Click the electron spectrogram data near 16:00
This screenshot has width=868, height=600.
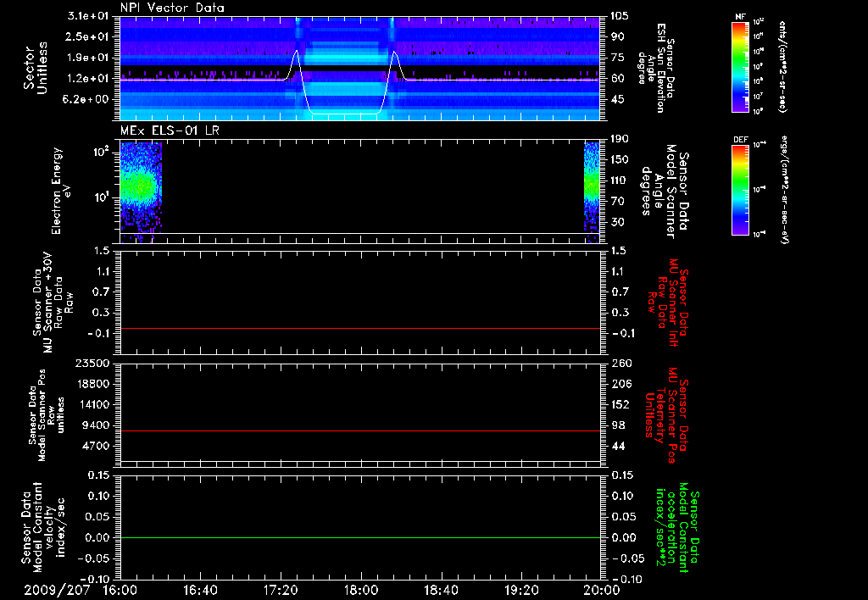[x=141, y=192]
